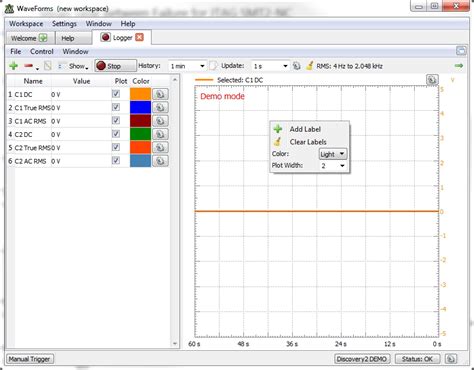
Task: Click the red minus remove channel icon
Action: (28, 66)
